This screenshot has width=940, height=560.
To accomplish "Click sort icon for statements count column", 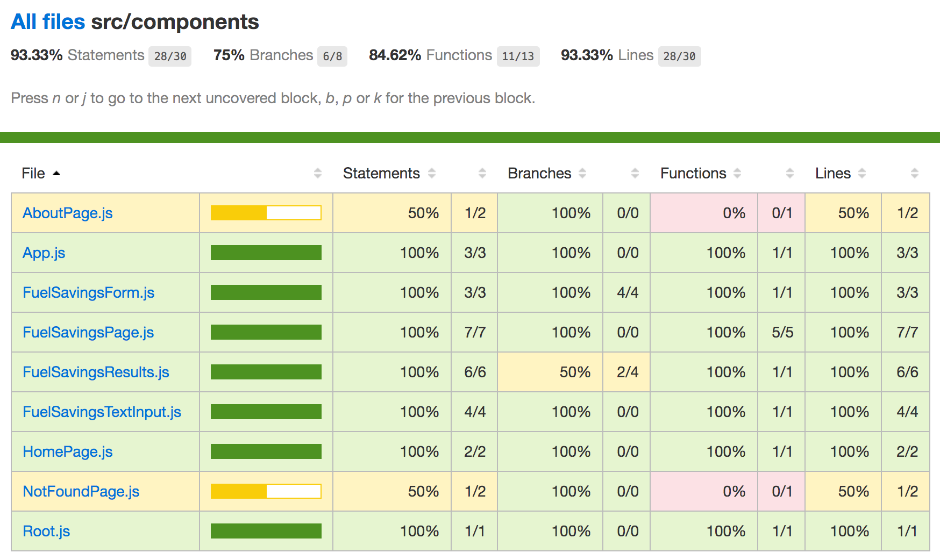I will pyautogui.click(x=482, y=173).
